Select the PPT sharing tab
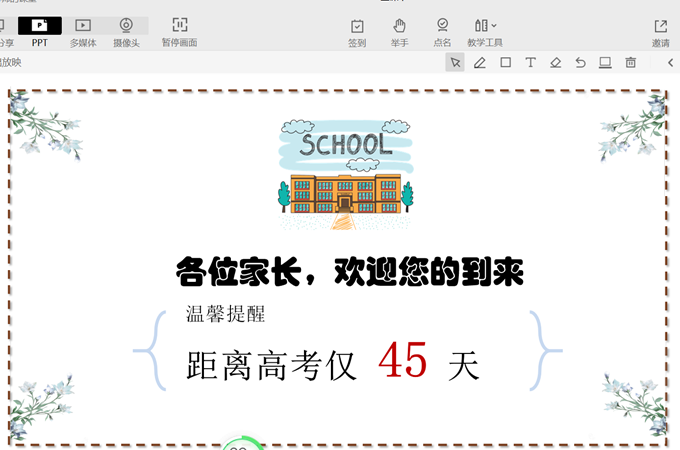 [40, 30]
